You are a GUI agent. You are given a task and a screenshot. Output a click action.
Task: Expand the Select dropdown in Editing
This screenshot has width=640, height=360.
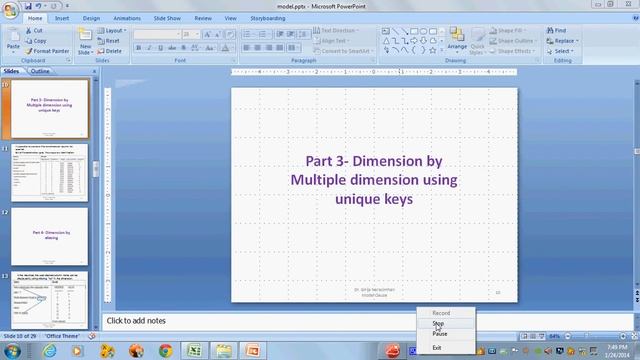[572, 51]
